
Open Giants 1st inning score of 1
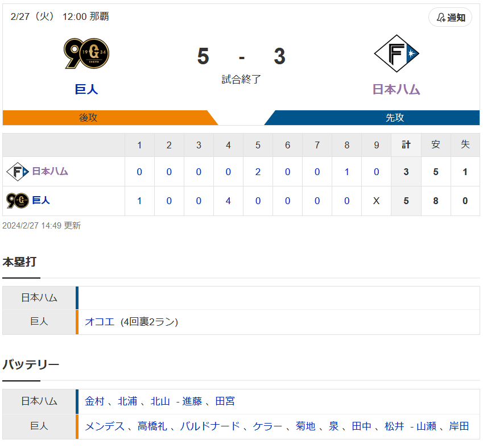pyautogui.click(x=139, y=201)
